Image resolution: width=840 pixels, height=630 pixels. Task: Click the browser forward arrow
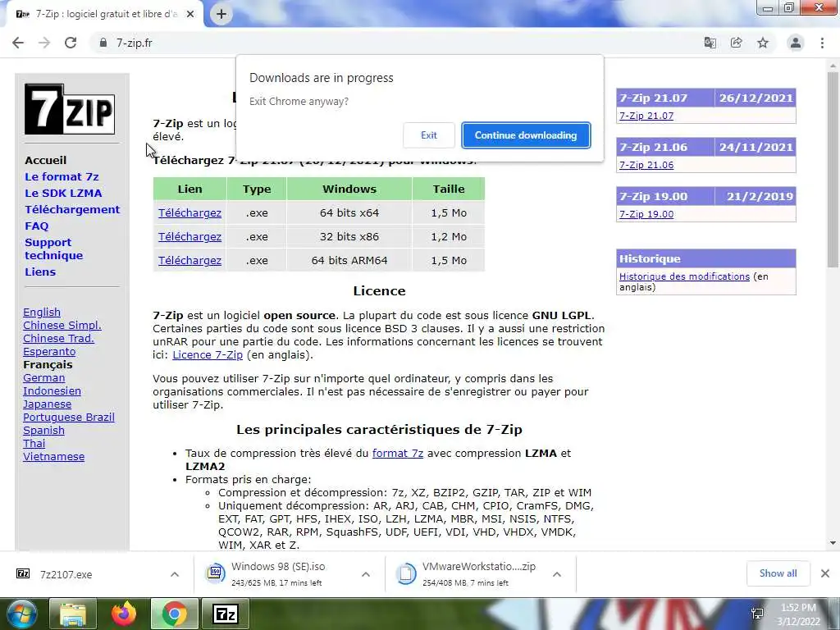click(x=44, y=43)
